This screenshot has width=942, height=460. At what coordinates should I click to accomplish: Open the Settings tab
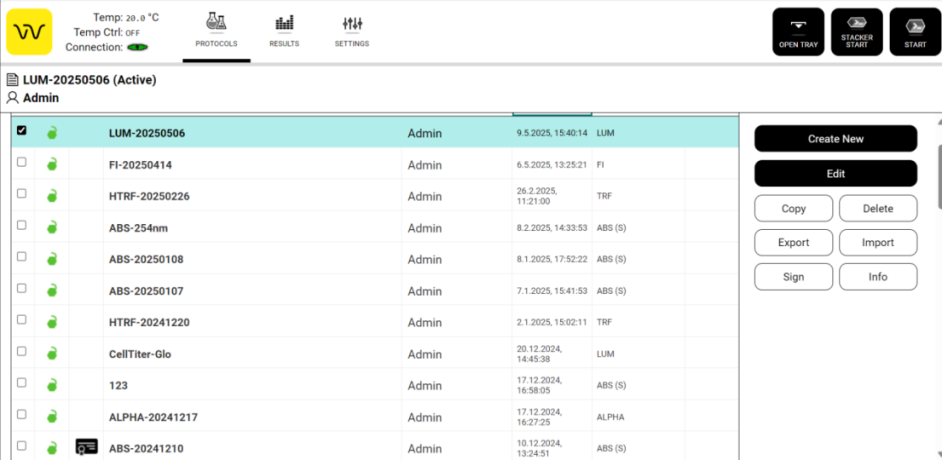click(x=352, y=32)
